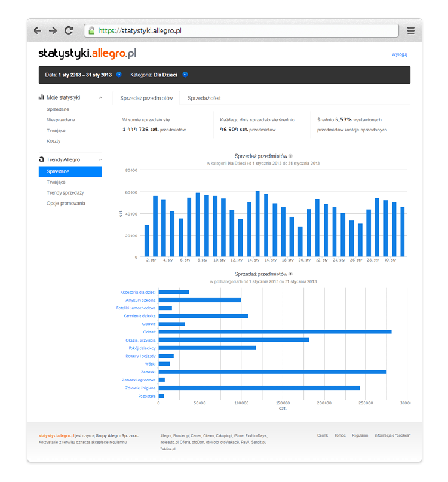Click the 14. sty bar in daily chart
This screenshot has width=448, height=482.
pyautogui.click(x=257, y=223)
